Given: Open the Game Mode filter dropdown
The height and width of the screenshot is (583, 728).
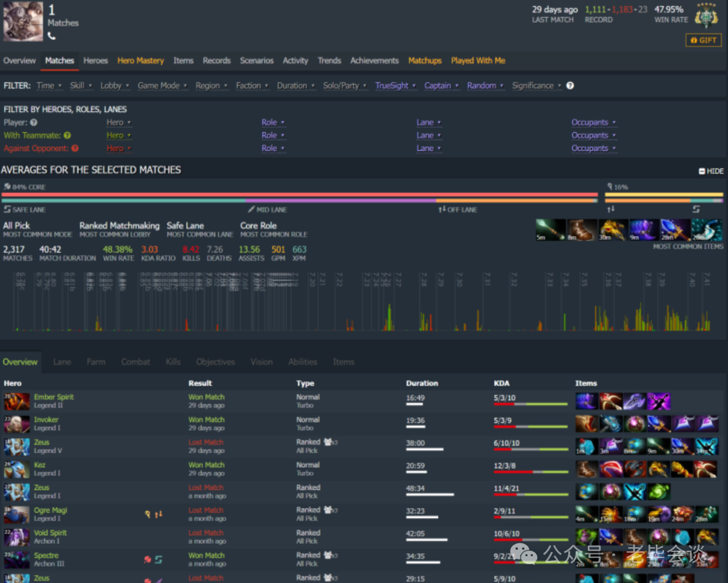Looking at the screenshot, I should (x=162, y=86).
